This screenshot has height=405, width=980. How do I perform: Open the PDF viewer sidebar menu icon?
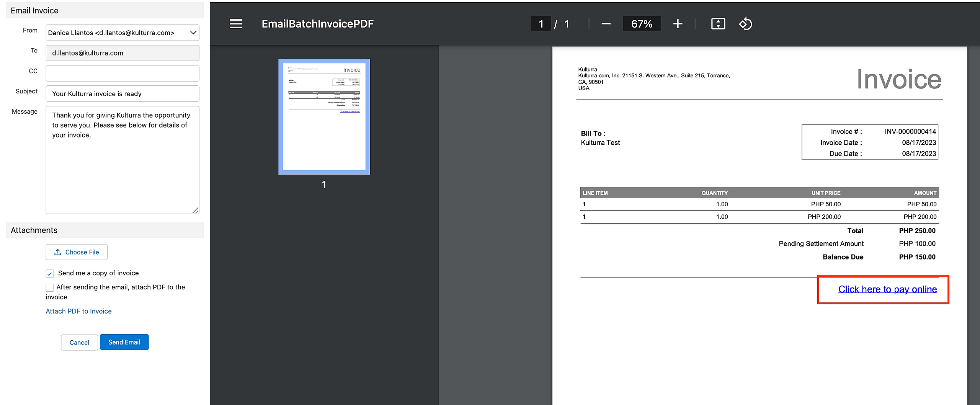point(235,24)
